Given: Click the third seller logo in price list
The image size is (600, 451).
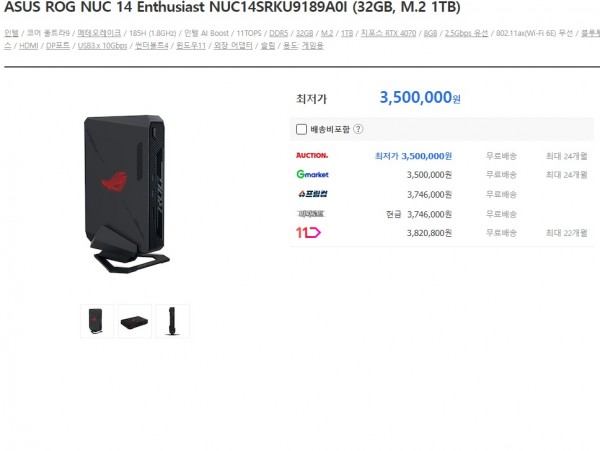Looking at the screenshot, I should pos(313,194).
